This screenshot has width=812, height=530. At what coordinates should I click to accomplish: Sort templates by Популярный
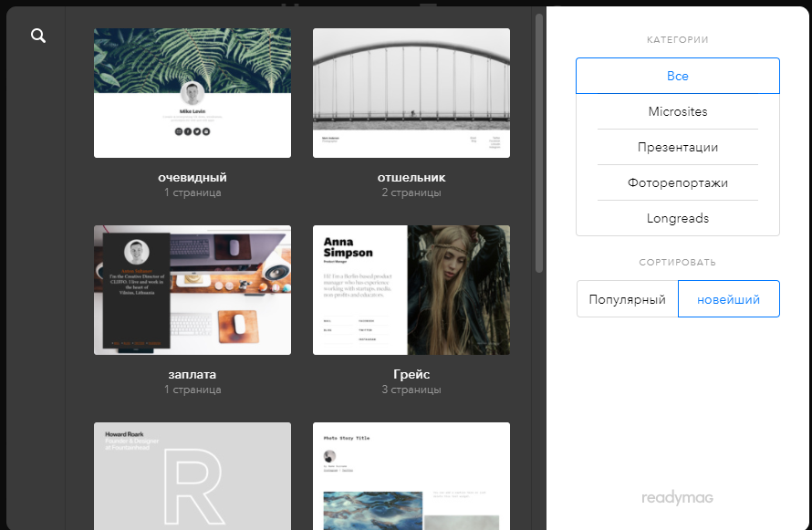[627, 299]
